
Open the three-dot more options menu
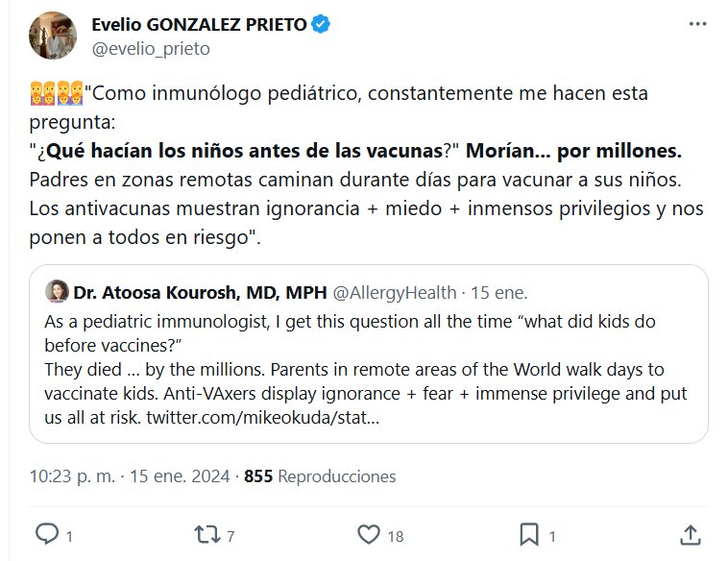click(697, 25)
